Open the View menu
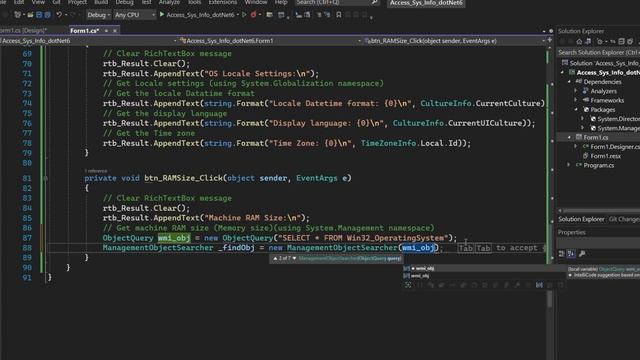Viewport: 640px width, 360px height. (38, 2)
